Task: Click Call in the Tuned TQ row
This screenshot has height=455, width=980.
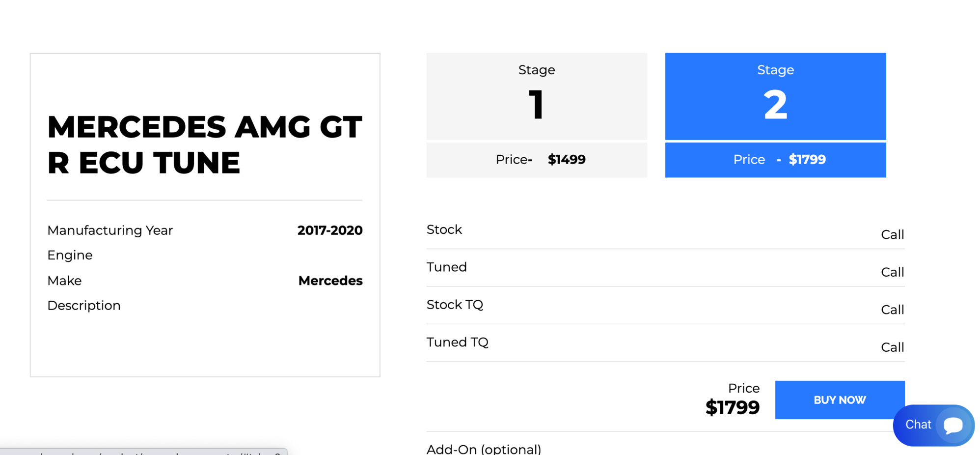Action: [892, 347]
